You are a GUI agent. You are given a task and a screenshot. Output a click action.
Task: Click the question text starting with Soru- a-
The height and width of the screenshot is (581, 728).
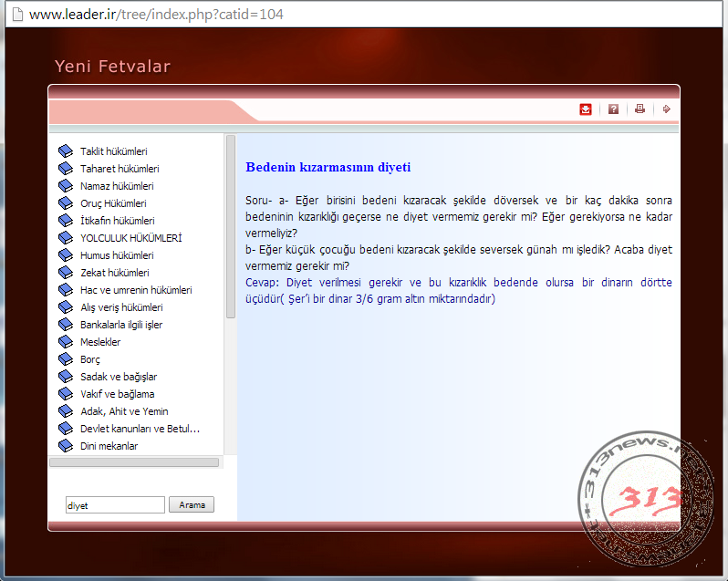(459, 217)
